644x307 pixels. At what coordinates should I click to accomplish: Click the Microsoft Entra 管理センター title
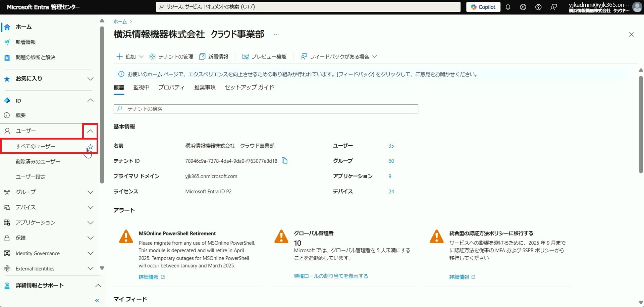43,7
